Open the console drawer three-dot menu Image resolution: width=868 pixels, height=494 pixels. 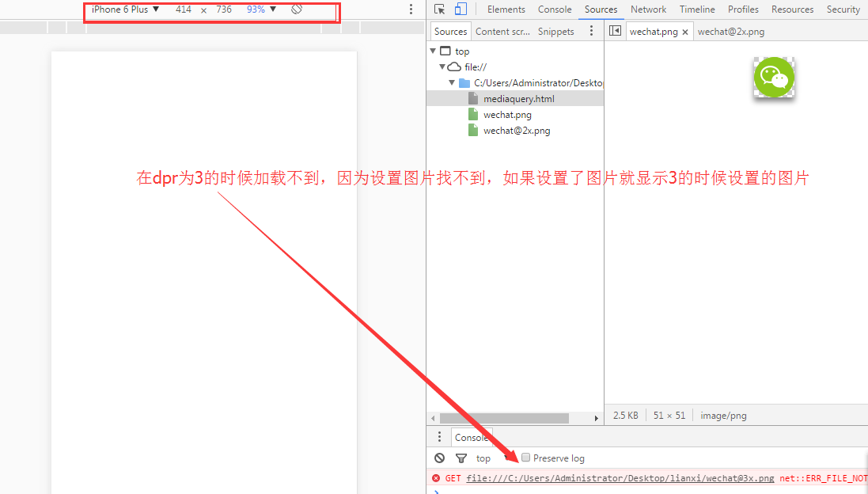click(x=439, y=437)
